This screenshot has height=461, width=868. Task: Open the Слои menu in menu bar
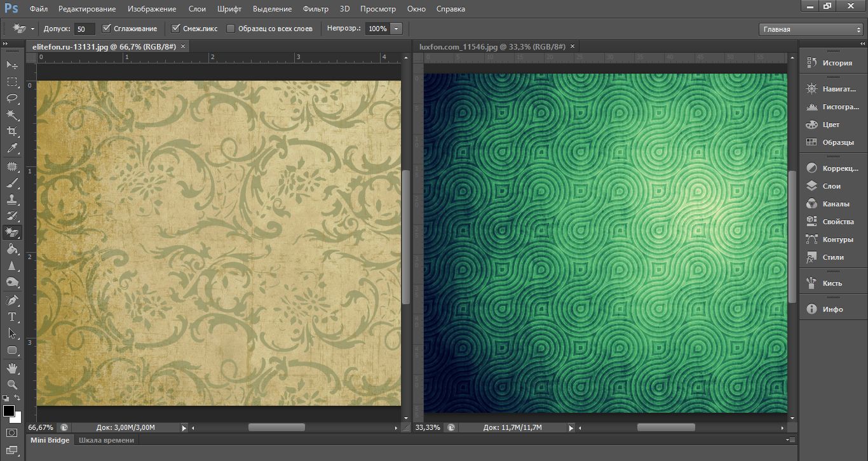pyautogui.click(x=197, y=9)
